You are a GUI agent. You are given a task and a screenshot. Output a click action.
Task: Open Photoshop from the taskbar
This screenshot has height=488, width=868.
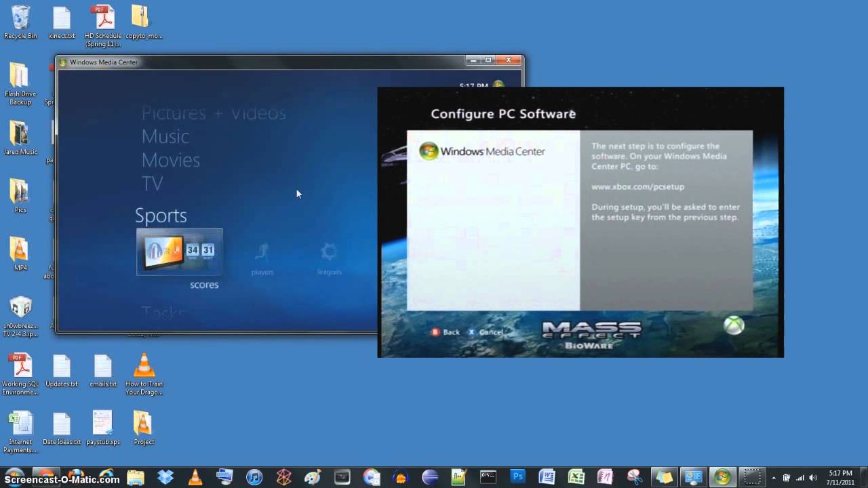(x=519, y=476)
